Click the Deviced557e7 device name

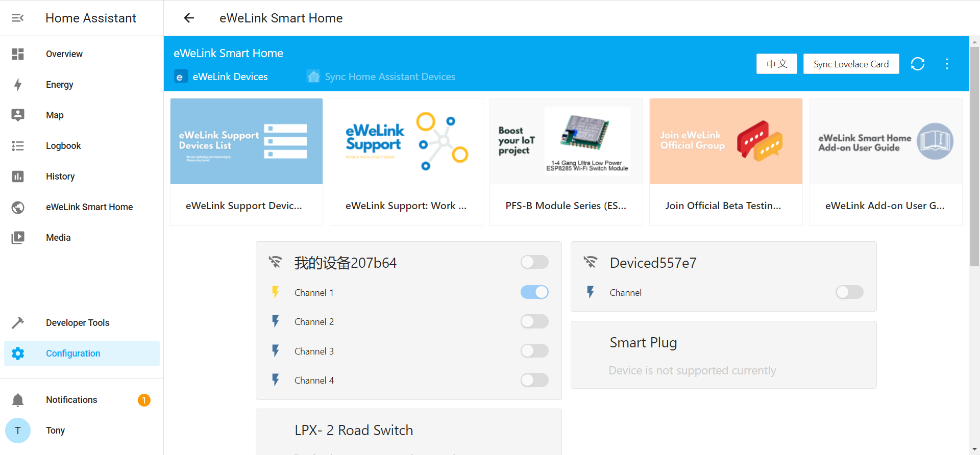coord(653,263)
